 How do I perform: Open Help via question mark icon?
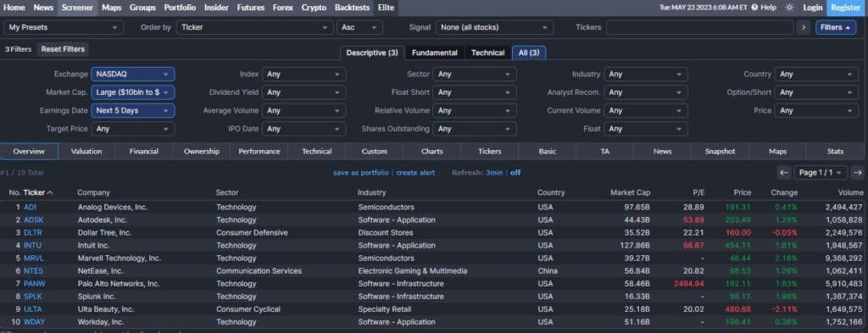(x=754, y=8)
